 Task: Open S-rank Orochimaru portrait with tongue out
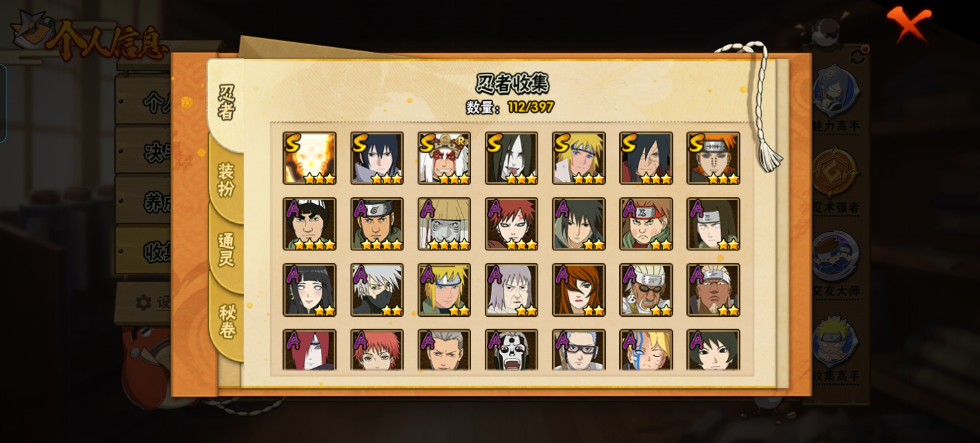point(511,158)
